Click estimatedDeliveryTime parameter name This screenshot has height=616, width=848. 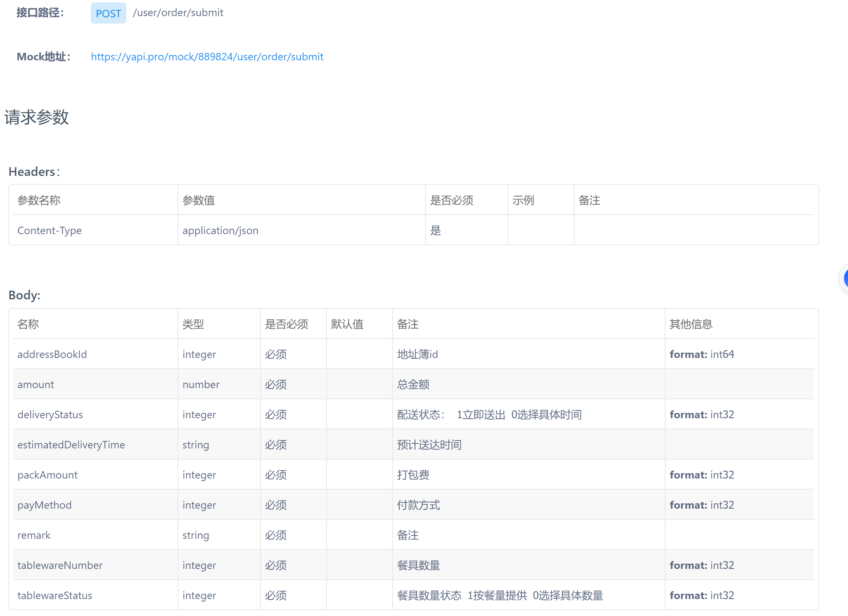pos(71,445)
